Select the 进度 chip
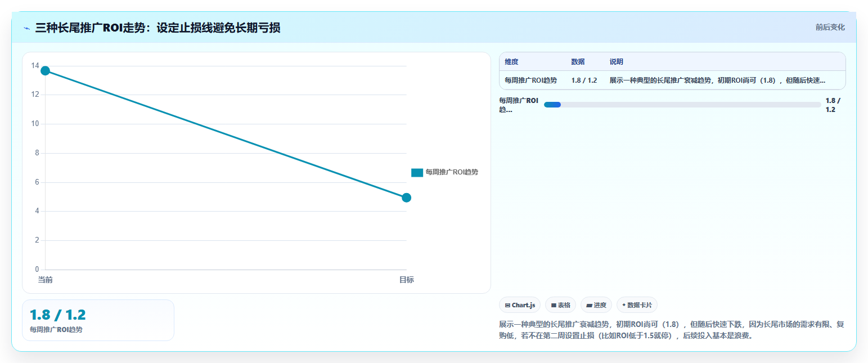868x363 pixels. [596, 305]
